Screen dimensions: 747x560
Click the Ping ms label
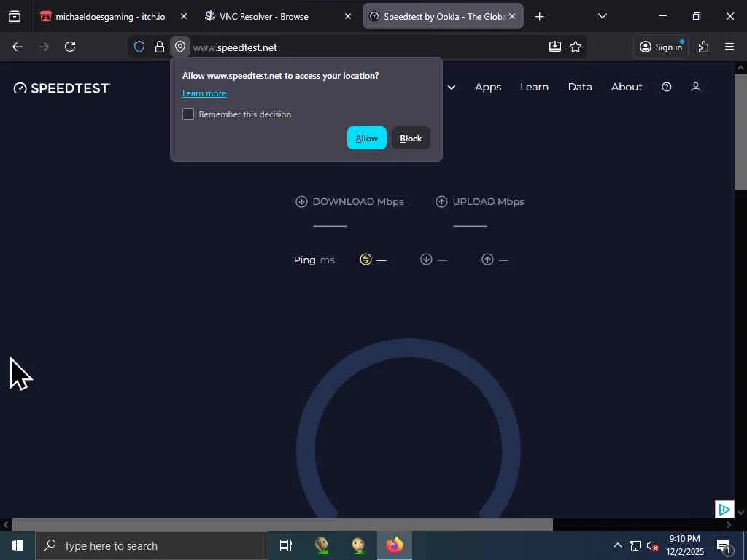pos(314,260)
